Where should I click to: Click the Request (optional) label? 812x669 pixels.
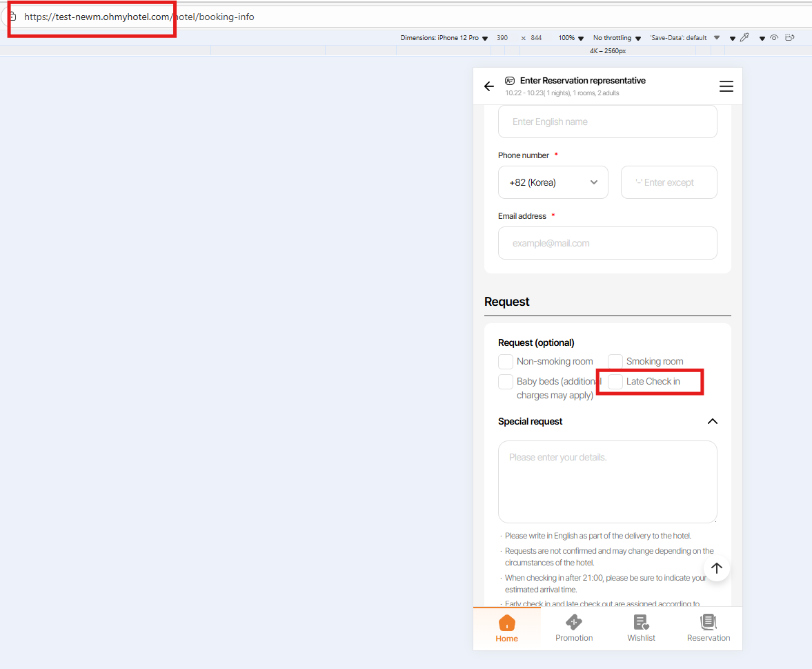point(536,342)
